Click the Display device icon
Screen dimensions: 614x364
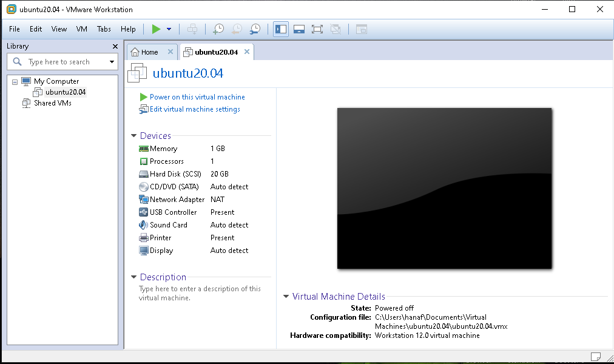click(x=144, y=251)
